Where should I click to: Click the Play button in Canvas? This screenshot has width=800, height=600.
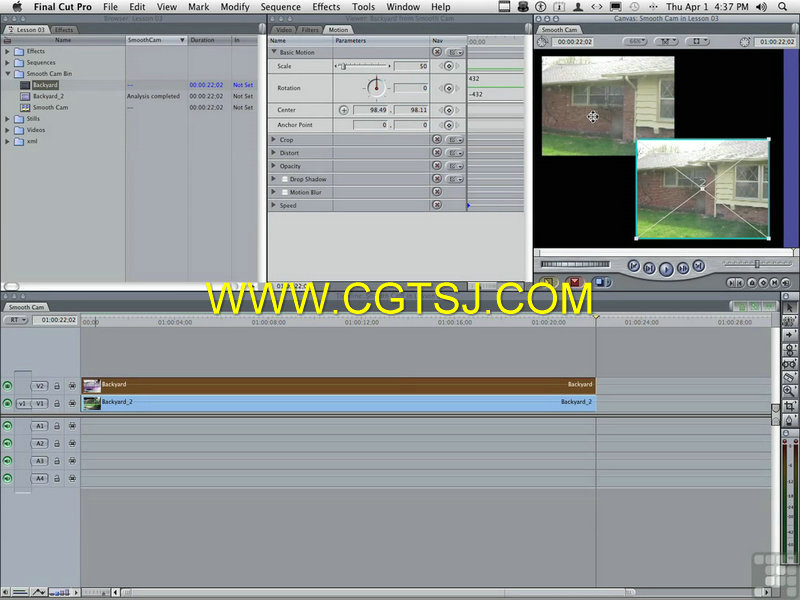point(666,268)
